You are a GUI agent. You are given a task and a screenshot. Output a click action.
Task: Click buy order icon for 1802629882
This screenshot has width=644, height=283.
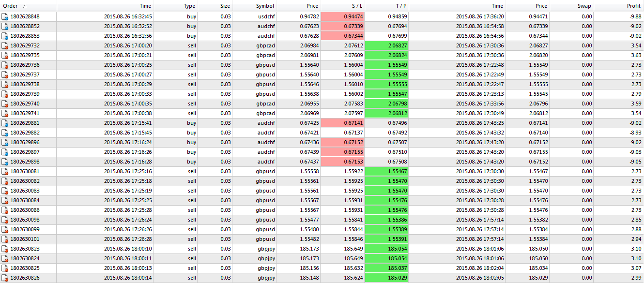coord(5,133)
